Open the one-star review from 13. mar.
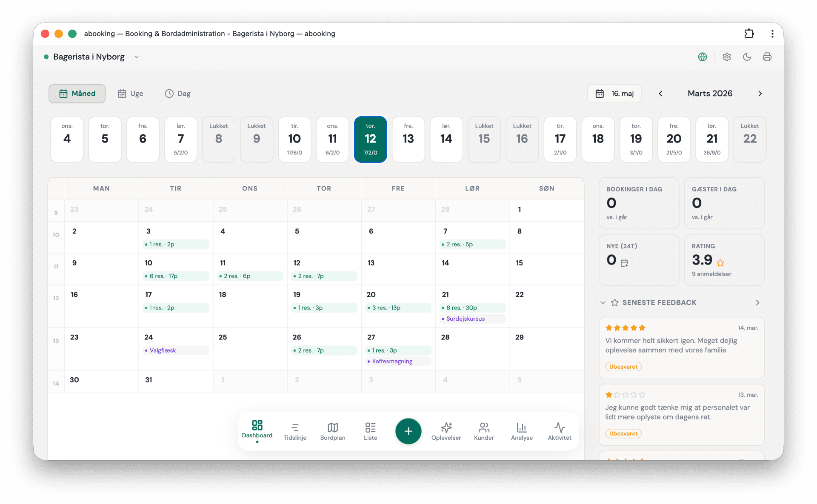The height and width of the screenshot is (504, 817). click(682, 415)
